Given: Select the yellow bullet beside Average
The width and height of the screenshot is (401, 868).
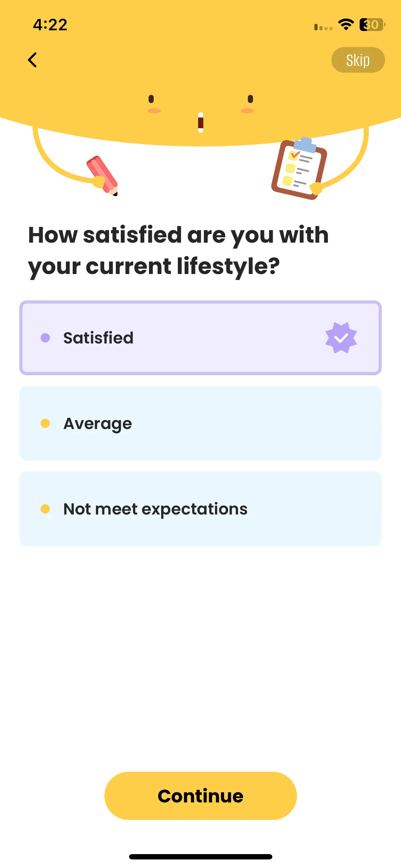Looking at the screenshot, I should [x=45, y=423].
